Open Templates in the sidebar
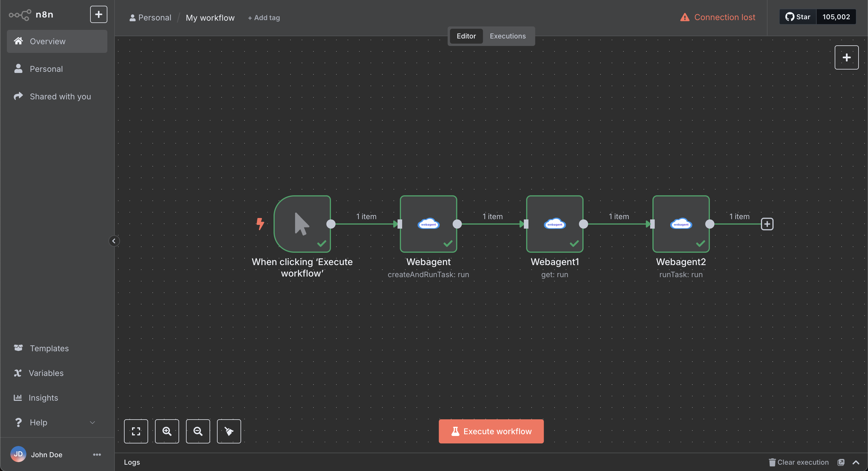This screenshot has width=868, height=471. (49, 348)
